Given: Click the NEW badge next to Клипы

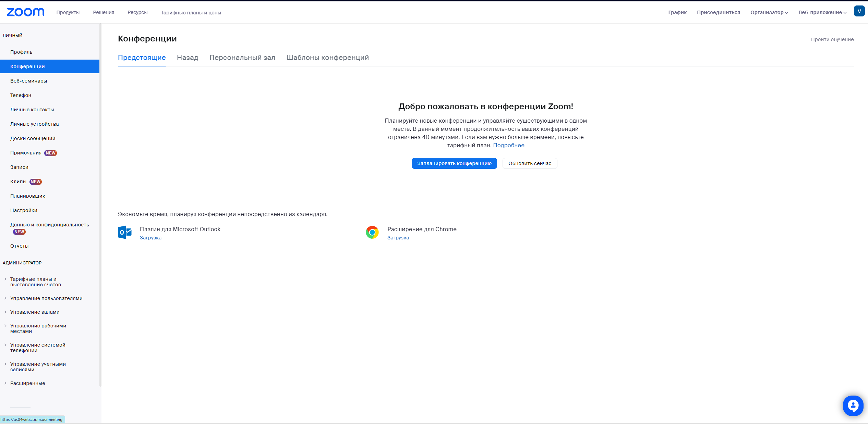Looking at the screenshot, I should tap(36, 182).
